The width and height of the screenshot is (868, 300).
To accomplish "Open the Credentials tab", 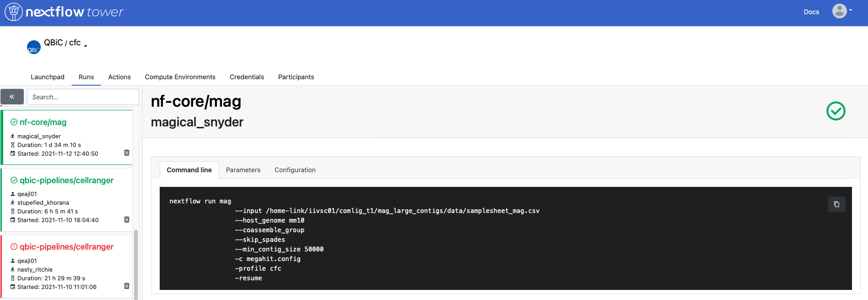I will (x=247, y=77).
